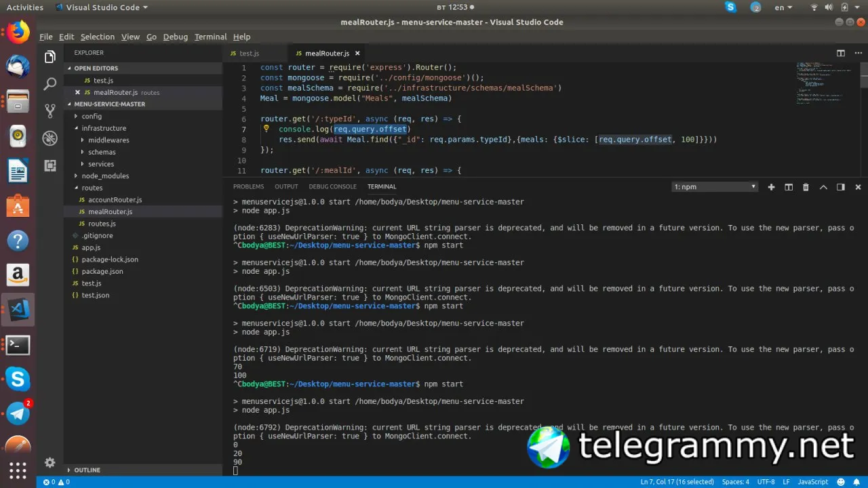Screen dimensions: 868x488
Task: Kill the terminal with the trash icon
Action: (806, 187)
